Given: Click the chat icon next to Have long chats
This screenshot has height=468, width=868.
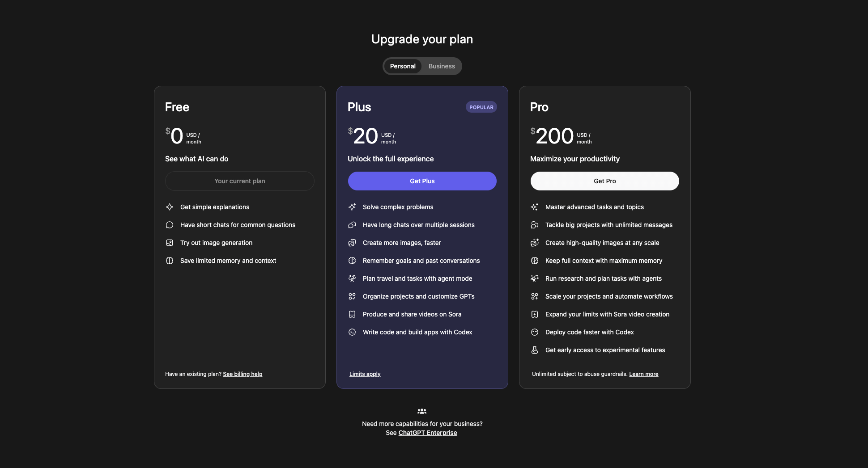Looking at the screenshot, I should coord(352,225).
